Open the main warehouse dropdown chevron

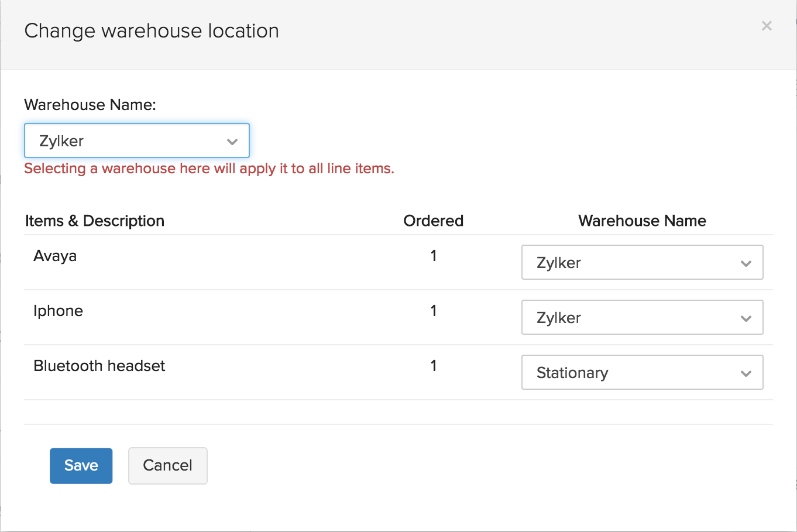[x=232, y=140]
